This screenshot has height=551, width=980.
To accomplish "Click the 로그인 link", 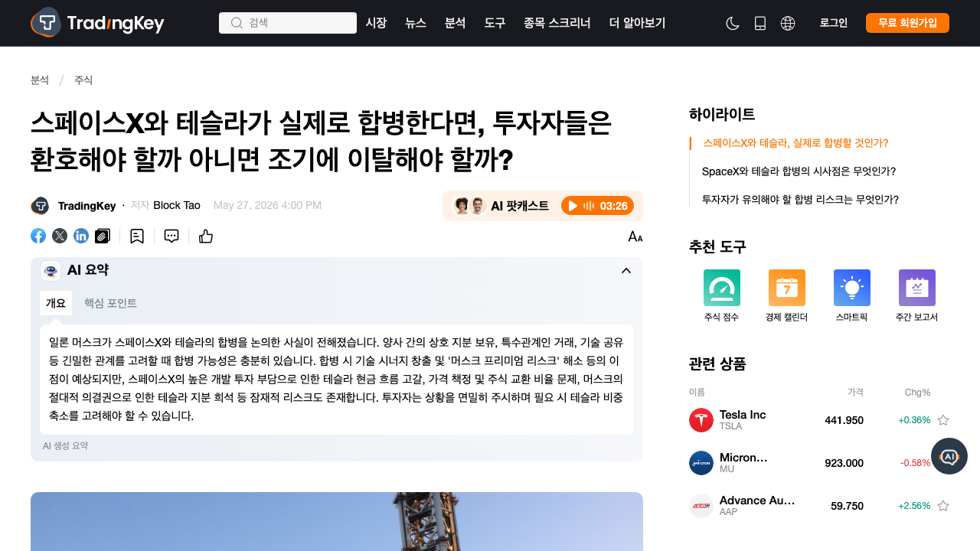I will point(834,23).
